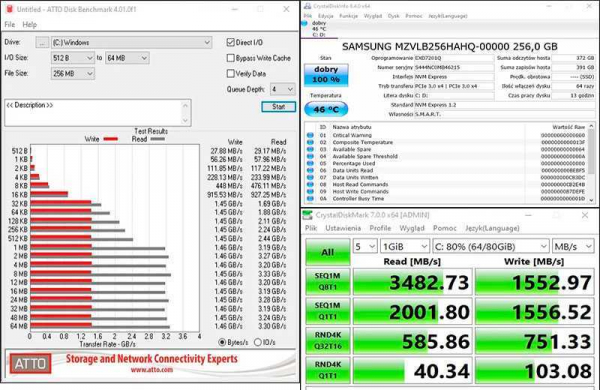The image size is (600, 390).
Task: Click the 46 °C temperature indicator
Action: click(x=326, y=109)
